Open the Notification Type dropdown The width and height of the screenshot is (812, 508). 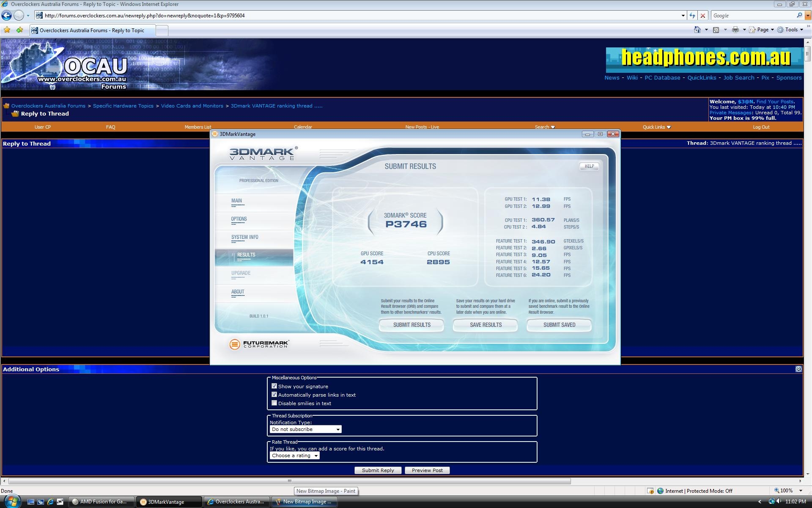click(305, 429)
